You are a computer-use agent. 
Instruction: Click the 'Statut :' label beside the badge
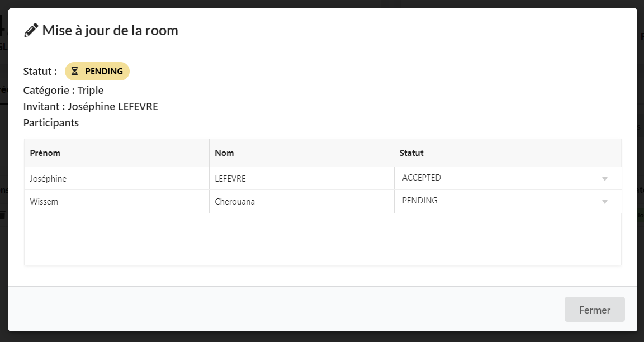40,72
